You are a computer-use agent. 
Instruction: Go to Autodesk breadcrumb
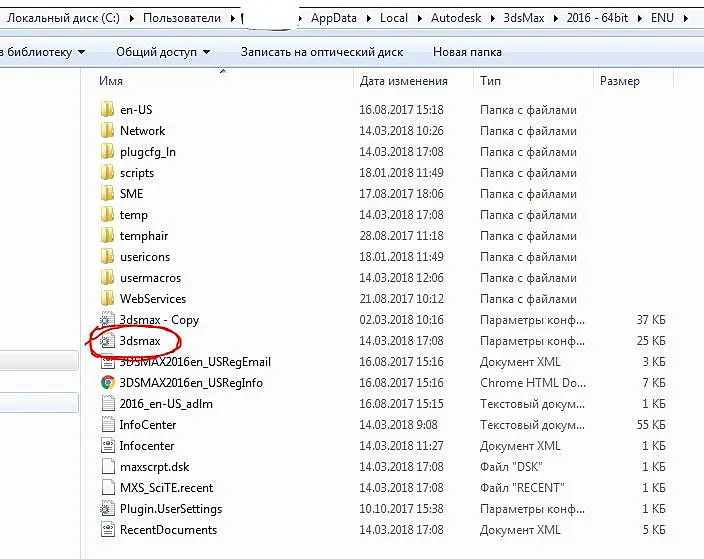coord(456,18)
